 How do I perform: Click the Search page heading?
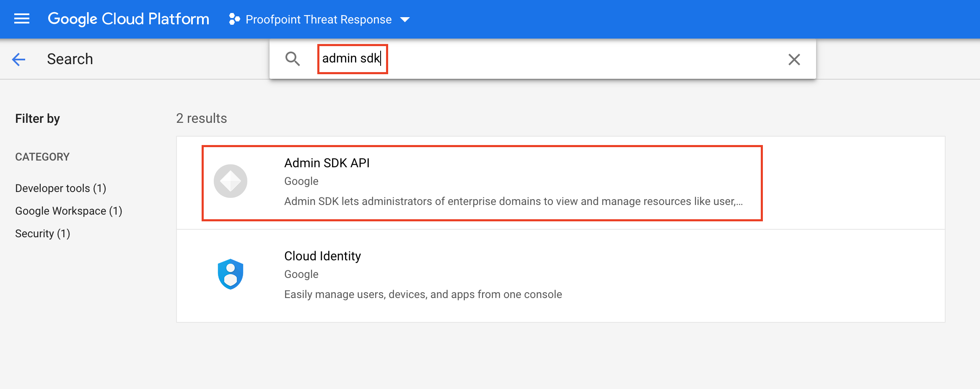70,59
